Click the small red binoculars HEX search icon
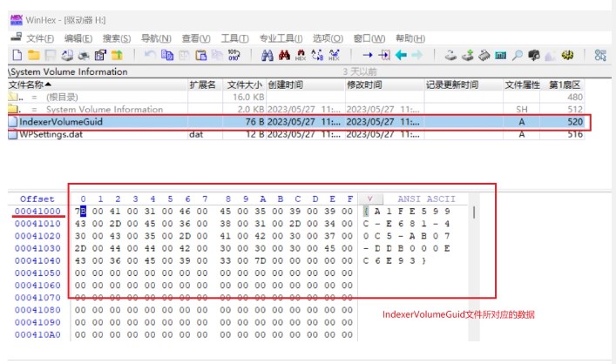 coord(301,55)
